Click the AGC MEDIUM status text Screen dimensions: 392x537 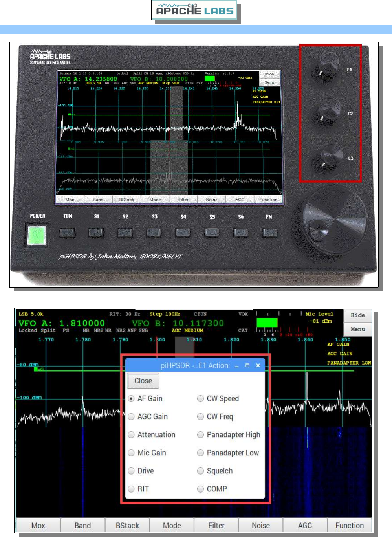coord(187,330)
